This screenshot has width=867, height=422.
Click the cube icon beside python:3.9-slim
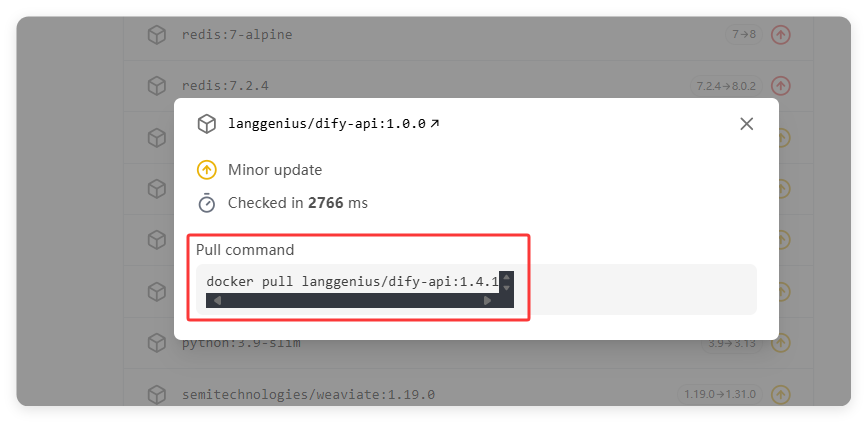pyautogui.click(x=157, y=343)
